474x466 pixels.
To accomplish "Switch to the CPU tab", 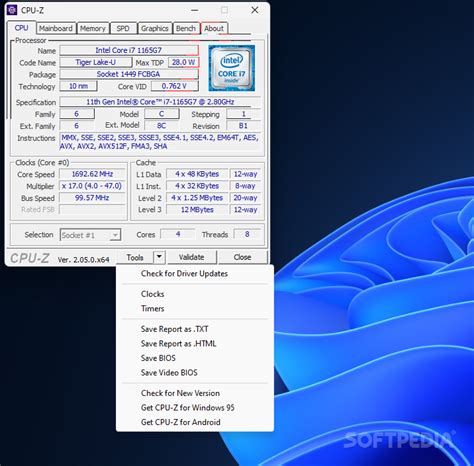I will click(x=21, y=28).
